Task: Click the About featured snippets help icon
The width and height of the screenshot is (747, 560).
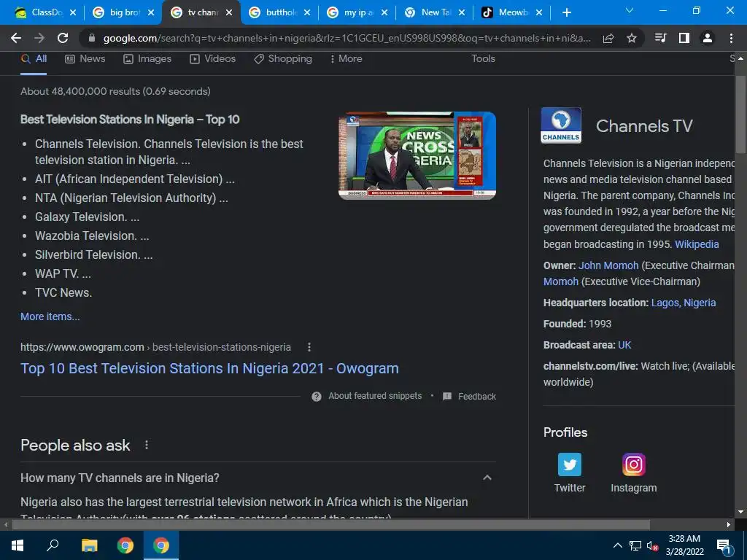Action: (317, 397)
